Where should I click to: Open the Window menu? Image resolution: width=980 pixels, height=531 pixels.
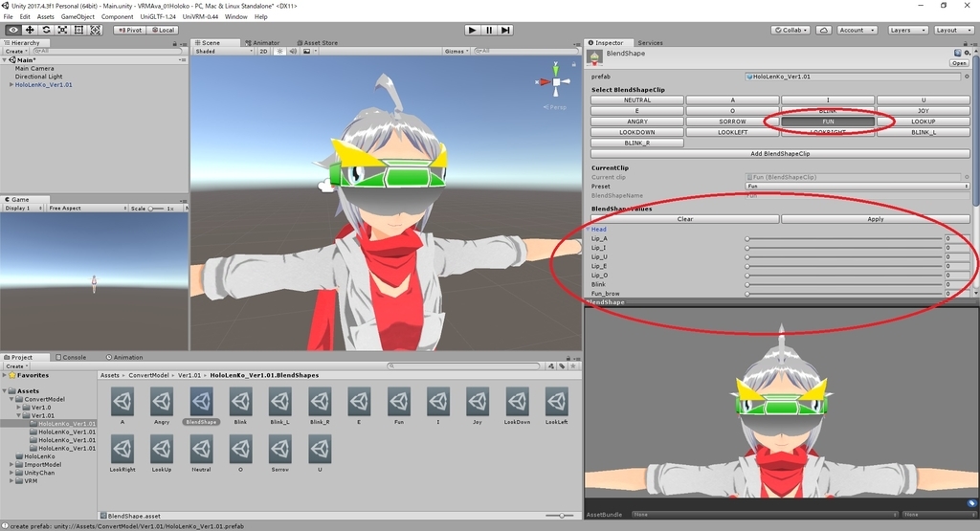tap(235, 17)
